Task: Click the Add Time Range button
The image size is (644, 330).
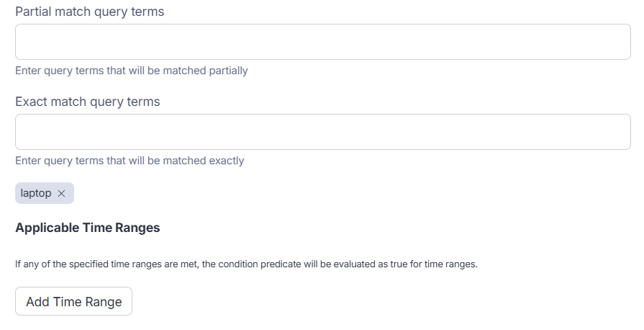Action: pyautogui.click(x=73, y=301)
